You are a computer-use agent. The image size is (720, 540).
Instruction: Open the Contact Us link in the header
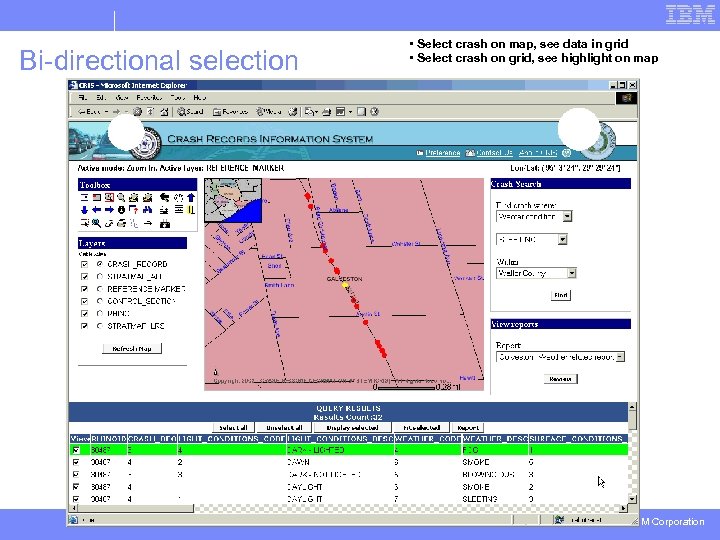coord(494,153)
